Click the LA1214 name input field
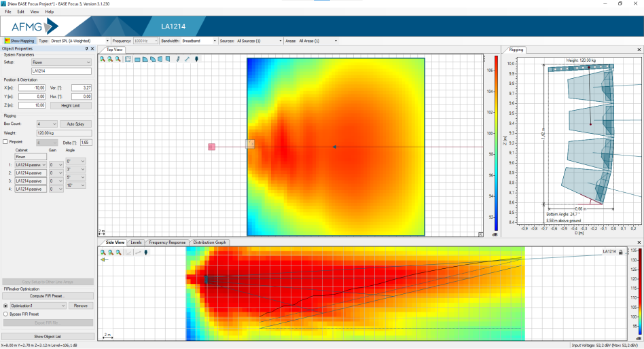The height and width of the screenshot is (349, 644). (x=61, y=71)
